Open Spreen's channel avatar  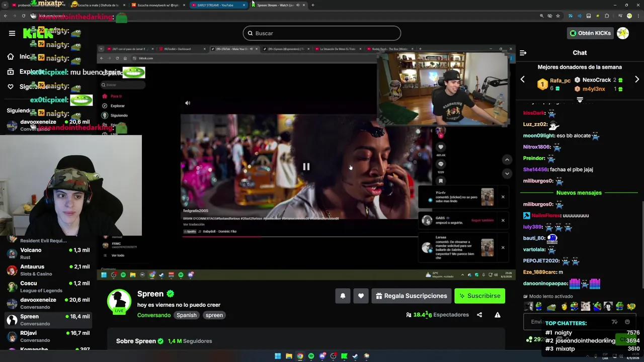click(x=119, y=301)
